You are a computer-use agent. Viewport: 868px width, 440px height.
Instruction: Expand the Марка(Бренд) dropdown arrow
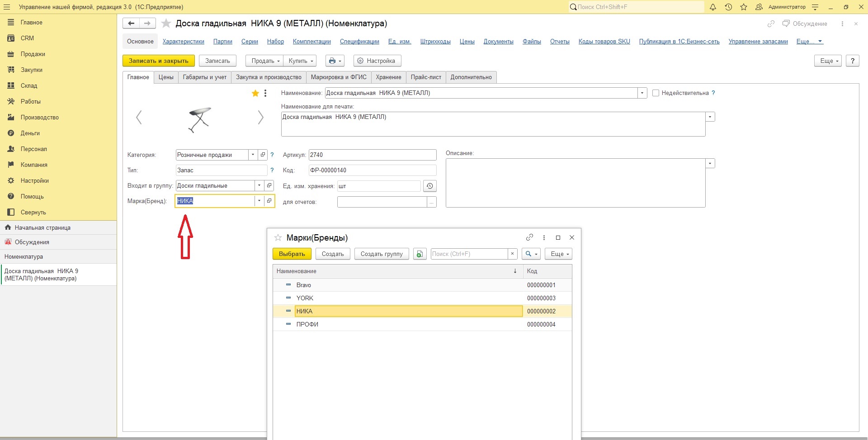pyautogui.click(x=259, y=201)
